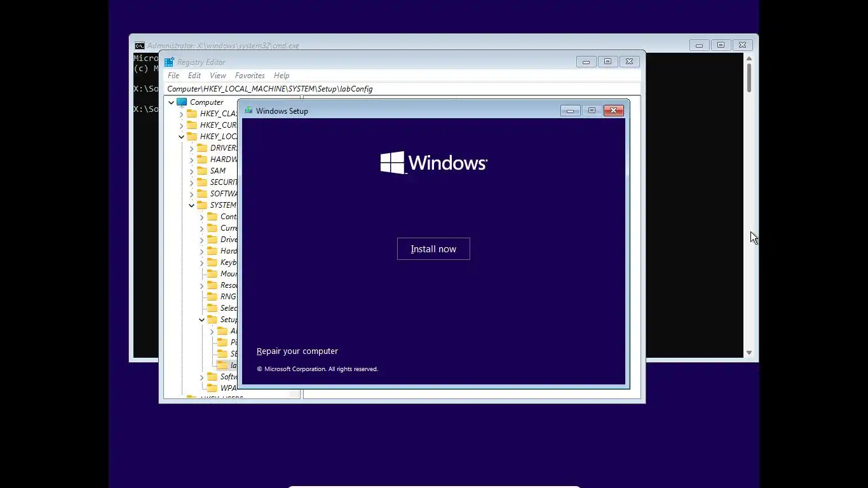Open the Help menu in Registry Editor

click(281, 76)
